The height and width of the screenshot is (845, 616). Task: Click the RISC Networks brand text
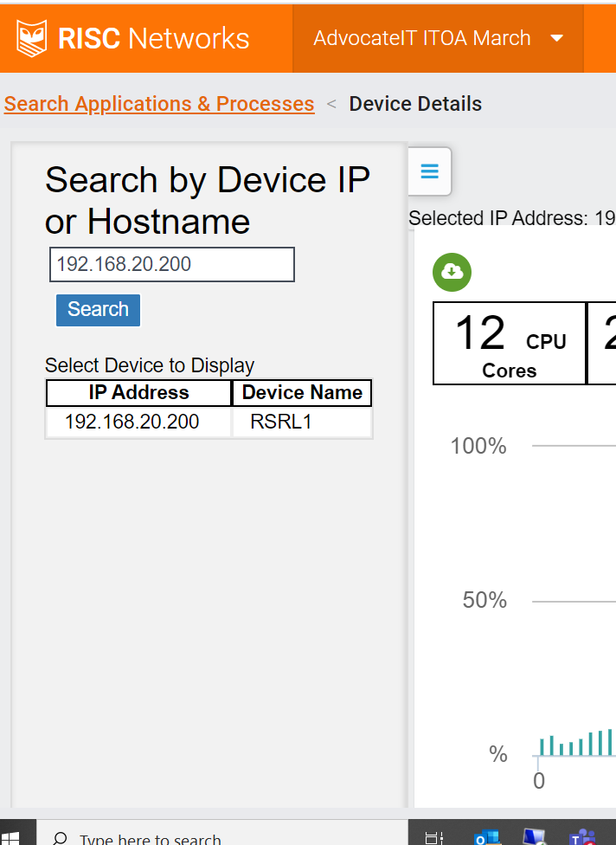click(153, 38)
